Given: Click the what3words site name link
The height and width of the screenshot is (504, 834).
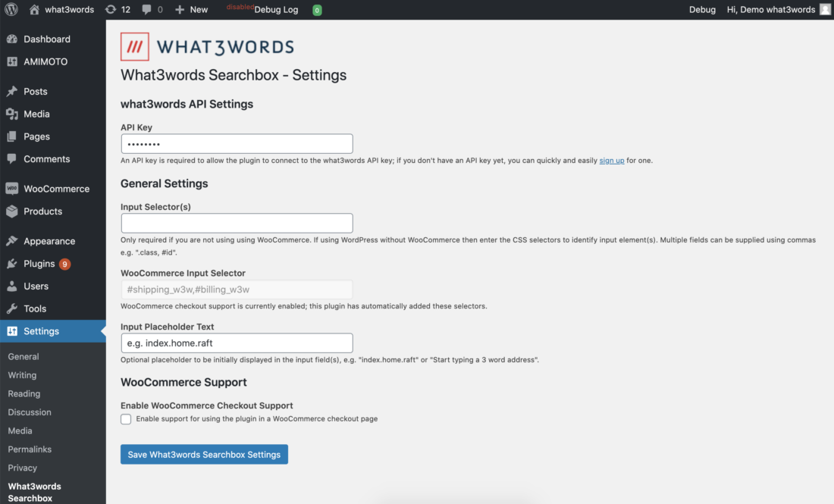Looking at the screenshot, I should pos(69,10).
